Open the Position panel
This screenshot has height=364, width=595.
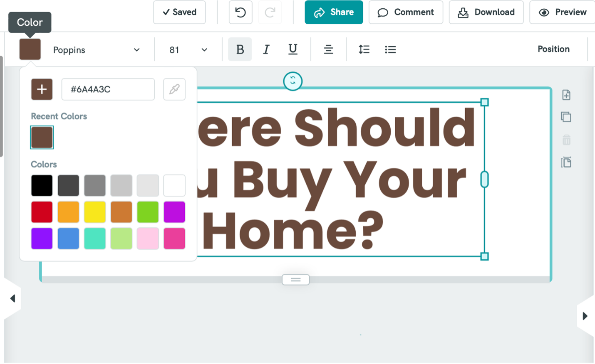coord(553,49)
